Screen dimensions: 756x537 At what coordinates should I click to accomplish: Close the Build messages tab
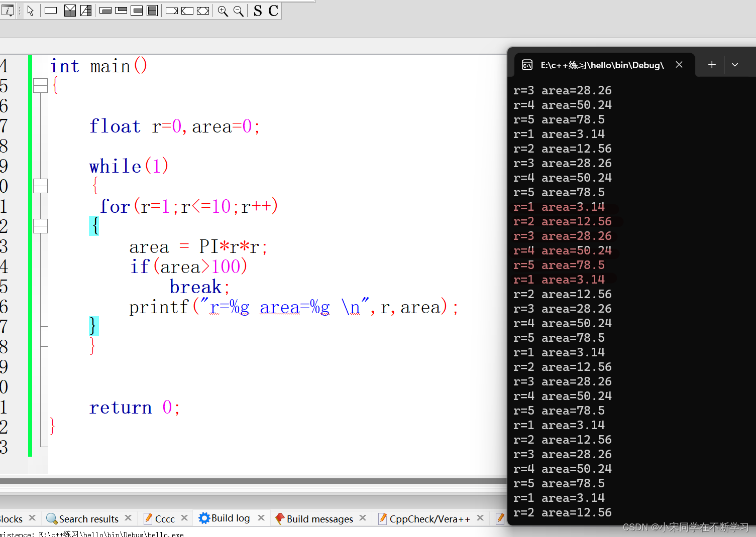[363, 518]
